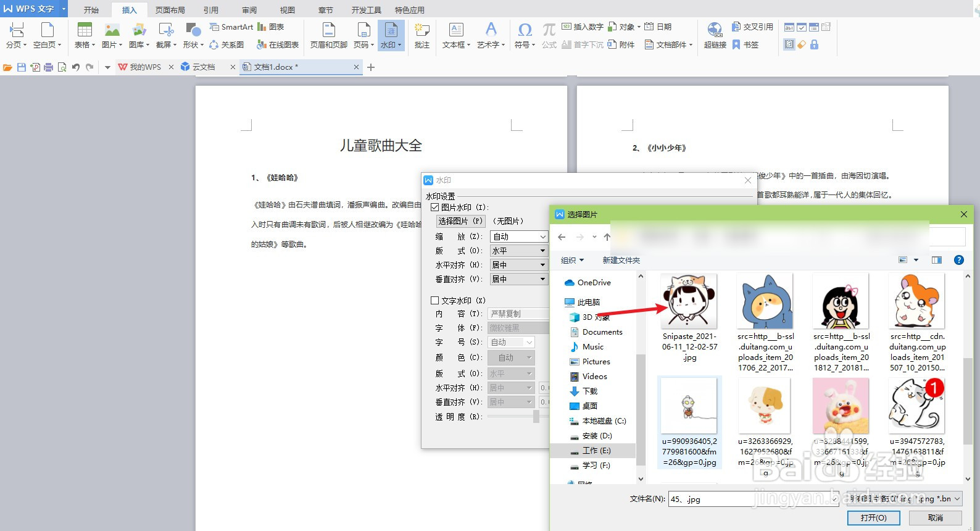Click New Folder (新建文件夹)
The height and width of the screenshot is (531, 980).
pos(621,261)
